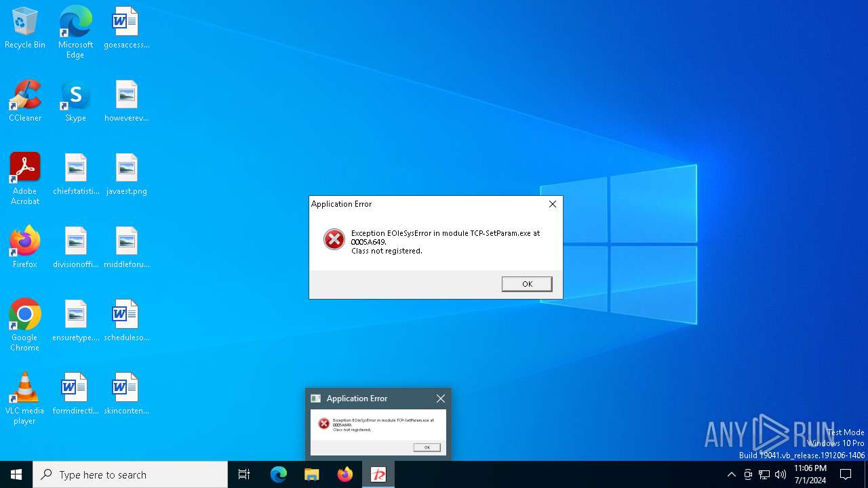Select the chiefstatisti image file icon
The image size is (868, 488).
(75, 175)
